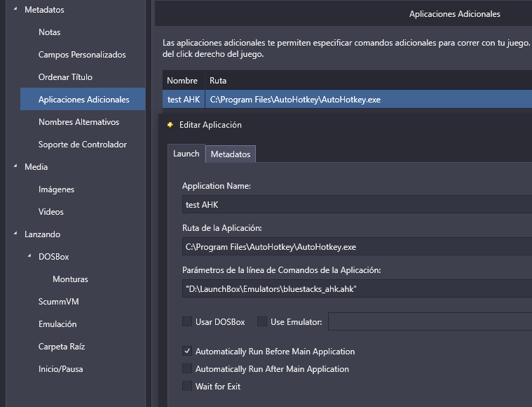Focus the command line parameters field

pyautogui.click(x=357, y=289)
